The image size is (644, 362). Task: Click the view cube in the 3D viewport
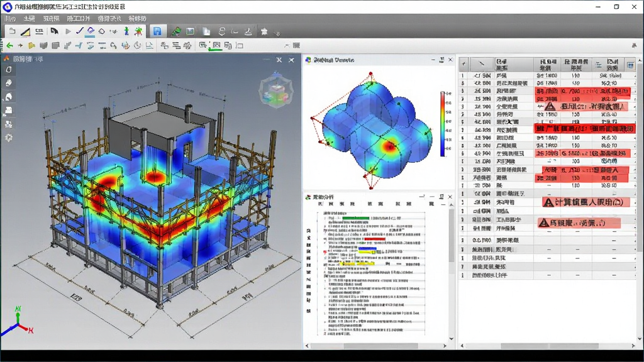(x=276, y=91)
